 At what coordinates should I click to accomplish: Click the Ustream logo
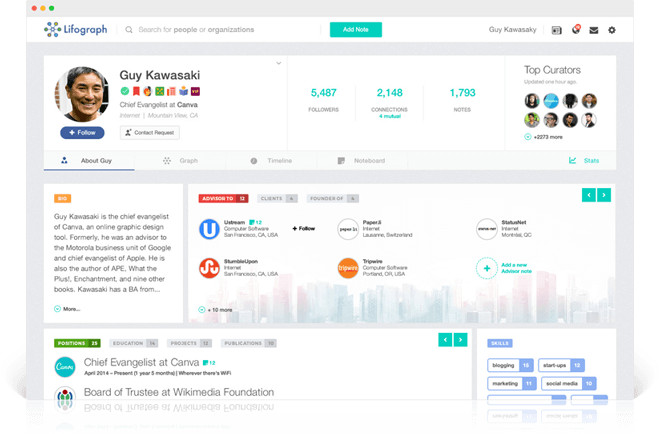pos(209,229)
